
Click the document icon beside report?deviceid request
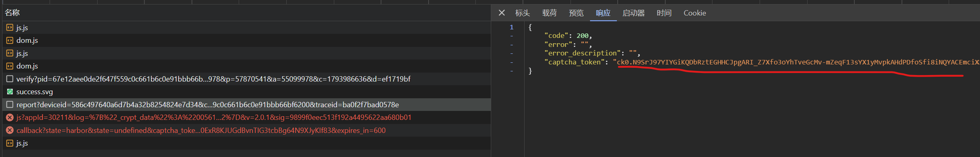[x=10, y=104]
